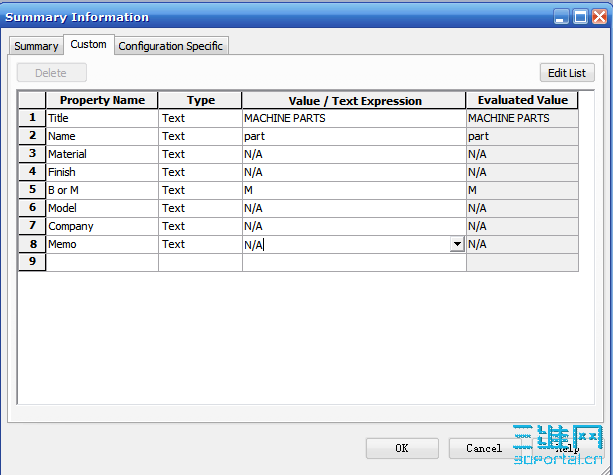This screenshot has width=613, height=475.
Task: Click the Finish property name cell
Action: pos(102,172)
